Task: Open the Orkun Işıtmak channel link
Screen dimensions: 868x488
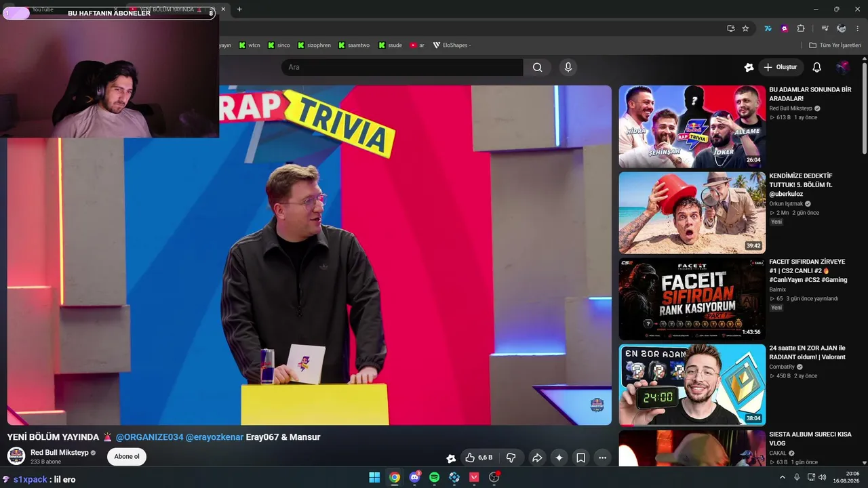Action: click(786, 203)
